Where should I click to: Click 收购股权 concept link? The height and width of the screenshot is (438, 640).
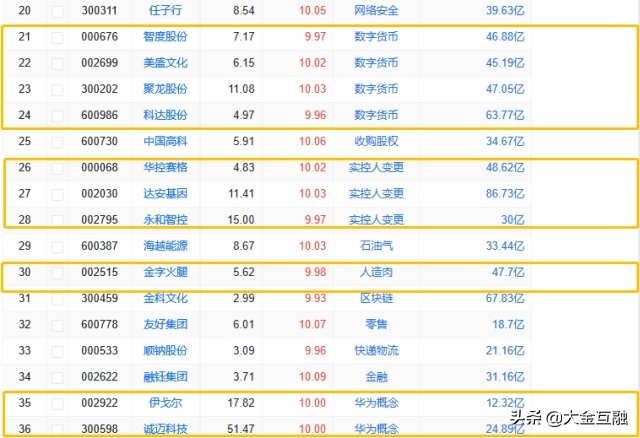pyautogui.click(x=376, y=141)
